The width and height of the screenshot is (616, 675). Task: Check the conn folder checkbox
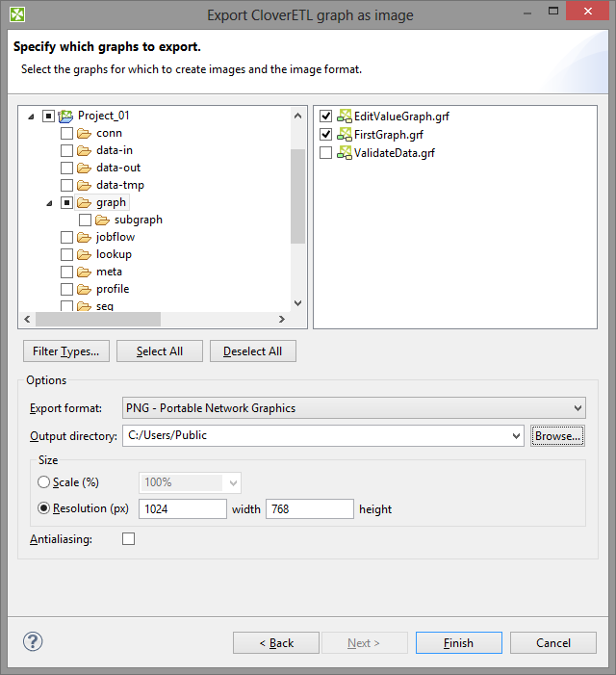coord(66,134)
